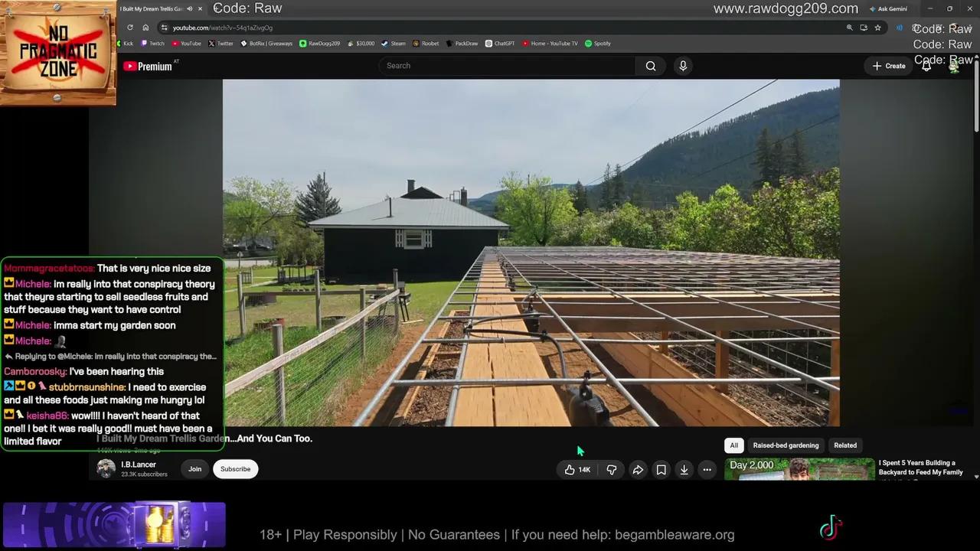This screenshot has width=980, height=551.
Task: Click the Join membership button
Action: (x=195, y=469)
